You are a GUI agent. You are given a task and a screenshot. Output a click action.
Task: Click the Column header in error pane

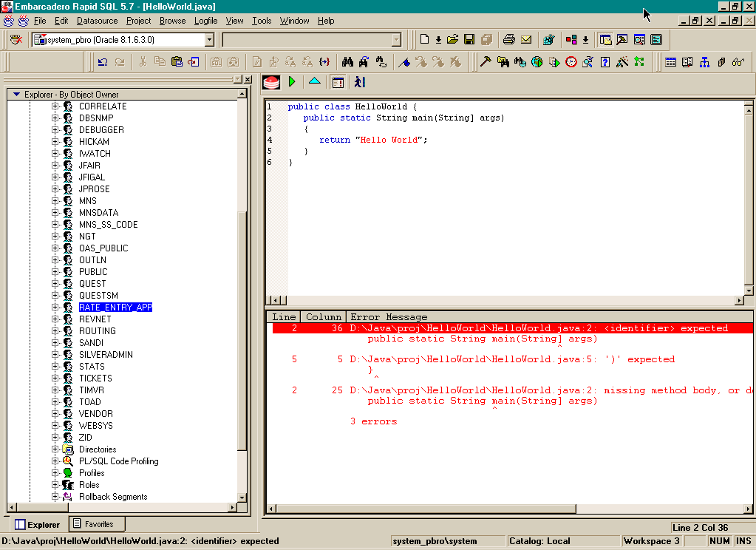[x=323, y=317]
